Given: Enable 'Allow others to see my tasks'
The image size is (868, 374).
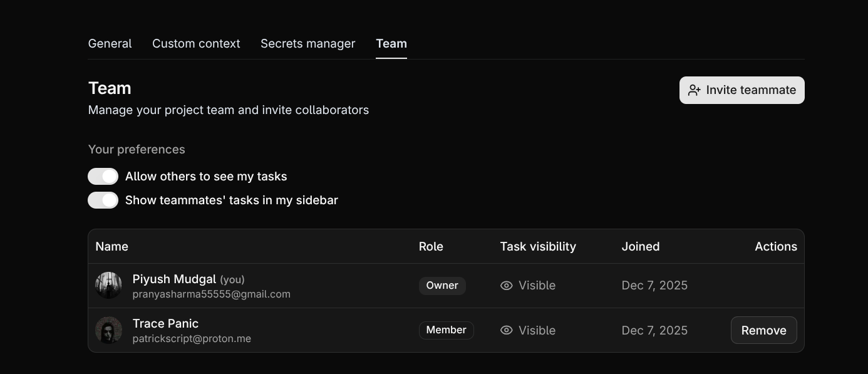Looking at the screenshot, I should [103, 176].
